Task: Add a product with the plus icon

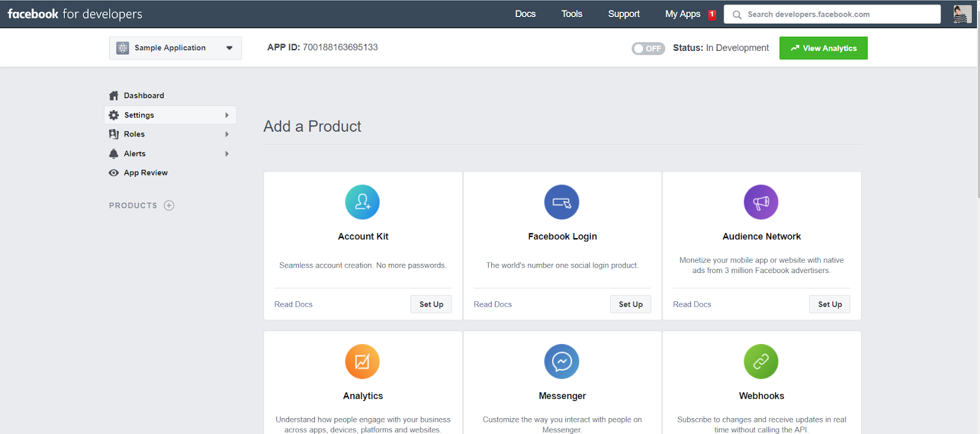Action: click(169, 206)
